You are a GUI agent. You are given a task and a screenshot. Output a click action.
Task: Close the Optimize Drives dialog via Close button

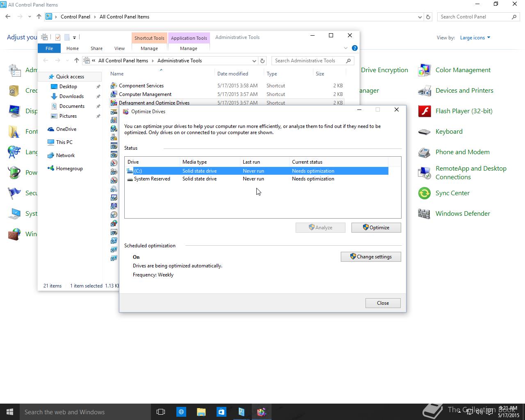point(383,303)
